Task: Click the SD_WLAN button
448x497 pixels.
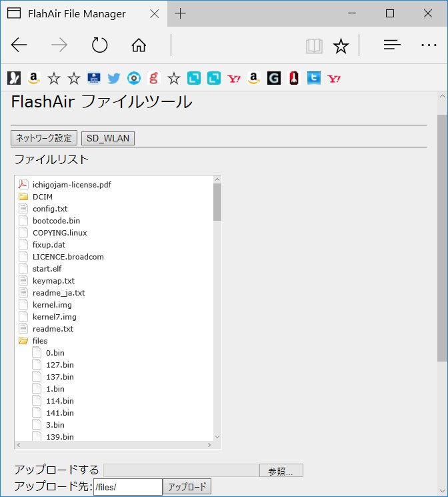Action: pyautogui.click(x=108, y=139)
